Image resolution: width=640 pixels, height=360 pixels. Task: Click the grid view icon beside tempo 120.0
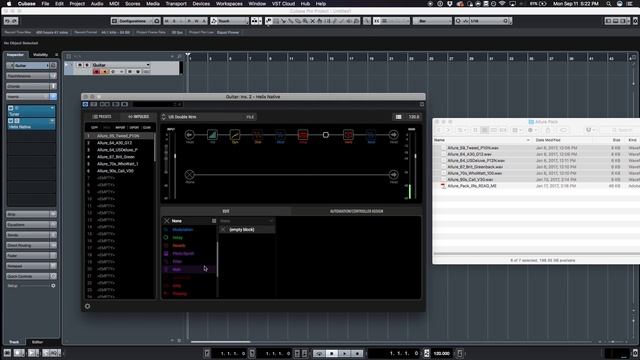[398, 117]
